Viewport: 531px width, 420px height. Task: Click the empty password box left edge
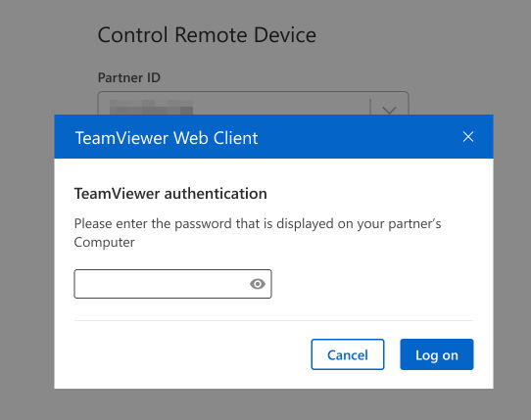coord(81,284)
